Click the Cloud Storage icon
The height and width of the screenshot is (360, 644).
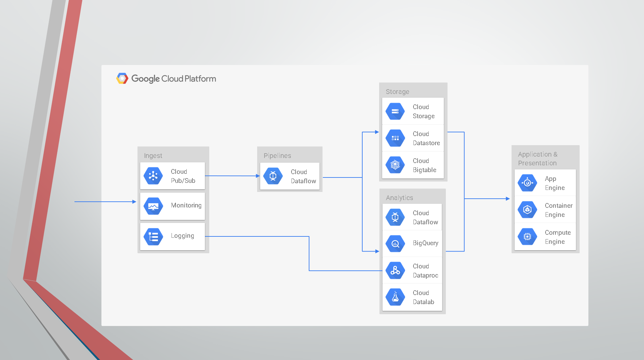click(395, 111)
